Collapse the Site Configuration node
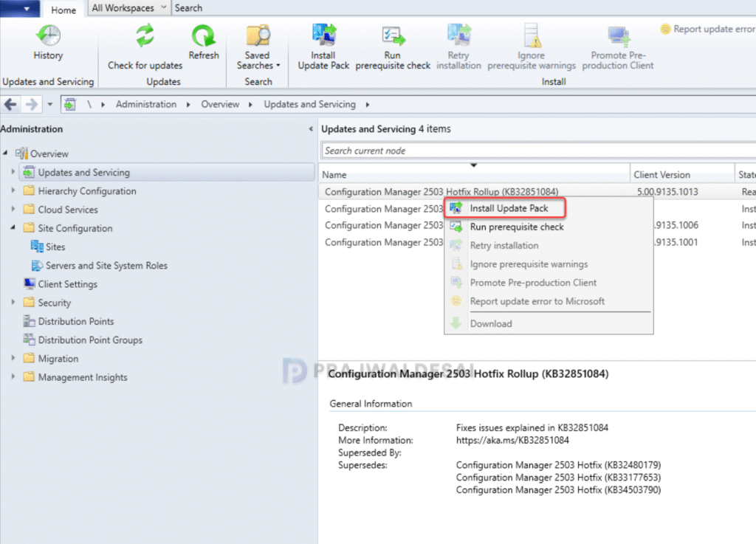The image size is (756, 544). click(13, 227)
